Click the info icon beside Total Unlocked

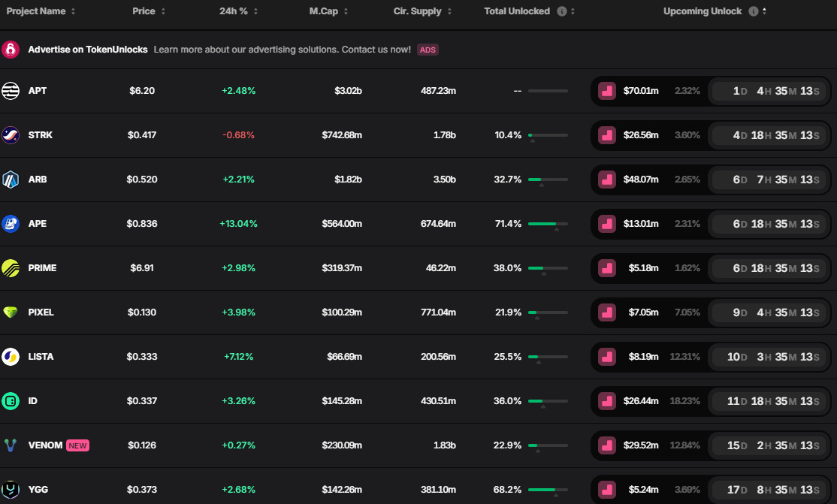[561, 11]
